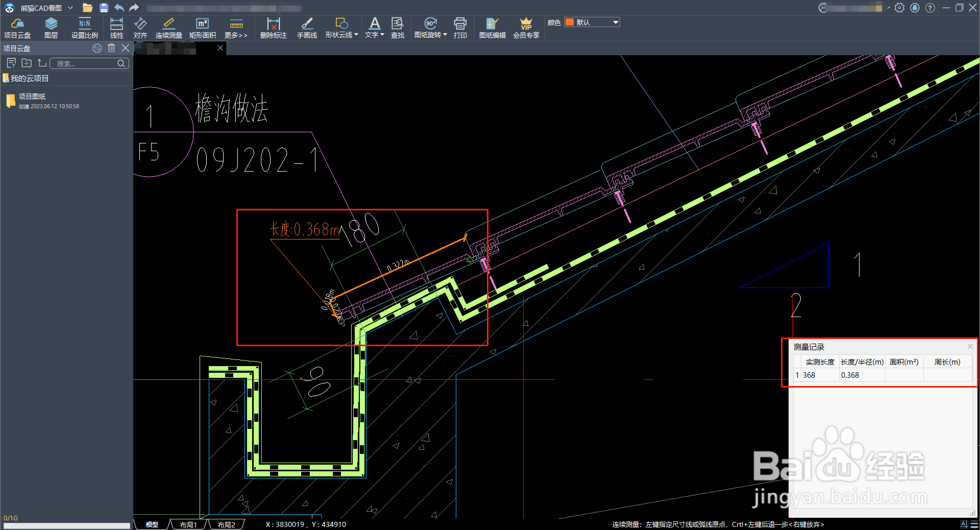The width and height of the screenshot is (980, 530).
Task: Click 删除标注 delete annotation tool
Action: click(x=274, y=28)
